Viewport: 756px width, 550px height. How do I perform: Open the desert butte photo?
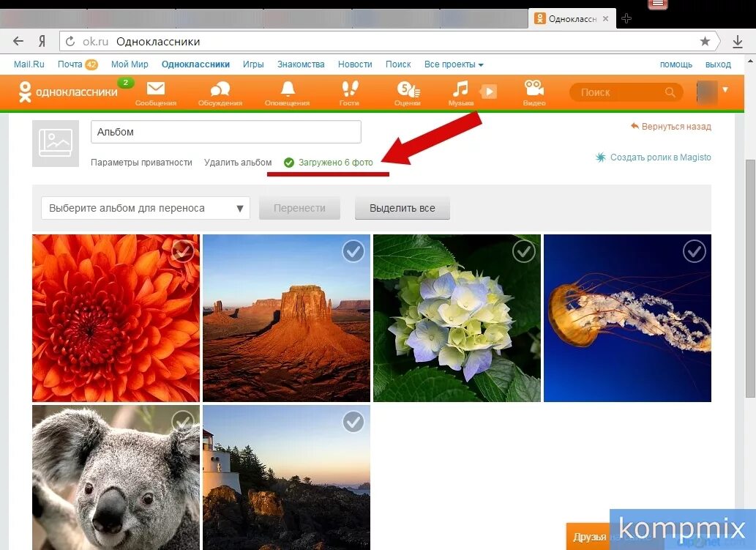pos(286,318)
